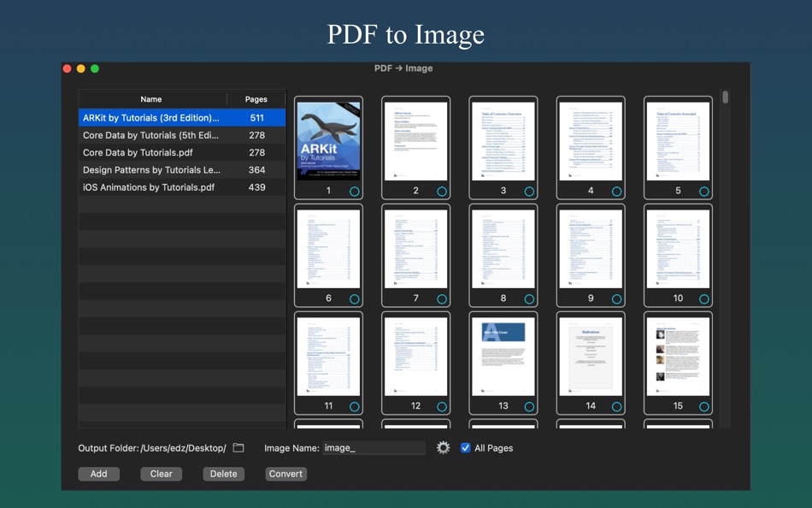
Task: Select 'Core Data by Tutorials (5th Edi...' row
Action: (x=182, y=135)
